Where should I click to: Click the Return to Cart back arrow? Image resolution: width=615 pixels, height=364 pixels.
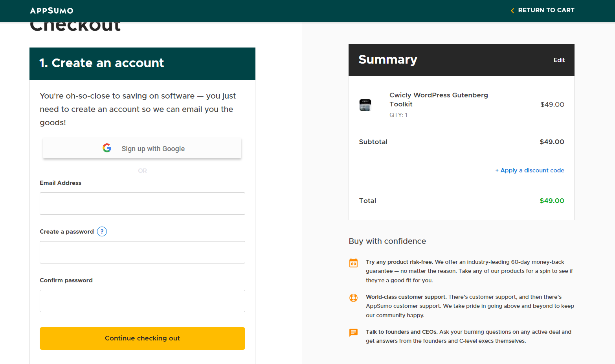(512, 11)
